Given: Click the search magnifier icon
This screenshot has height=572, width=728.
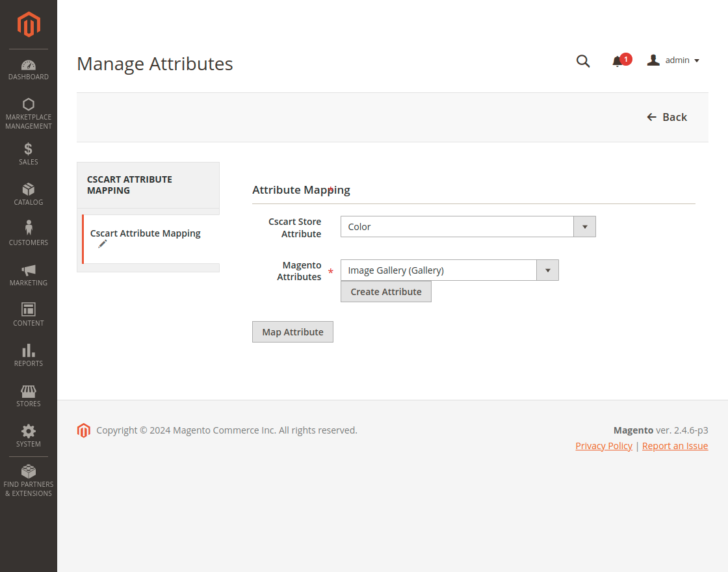Looking at the screenshot, I should pyautogui.click(x=583, y=61).
